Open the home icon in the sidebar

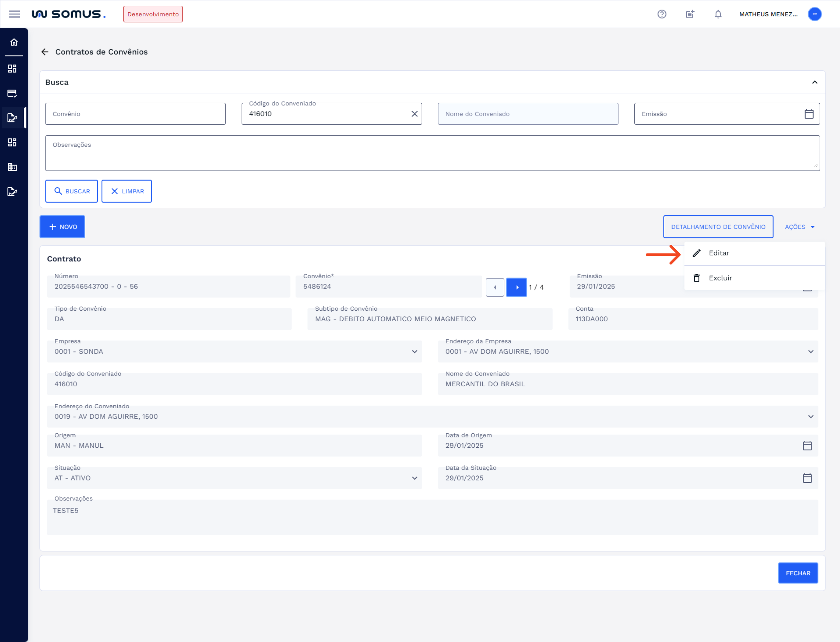pos(14,42)
